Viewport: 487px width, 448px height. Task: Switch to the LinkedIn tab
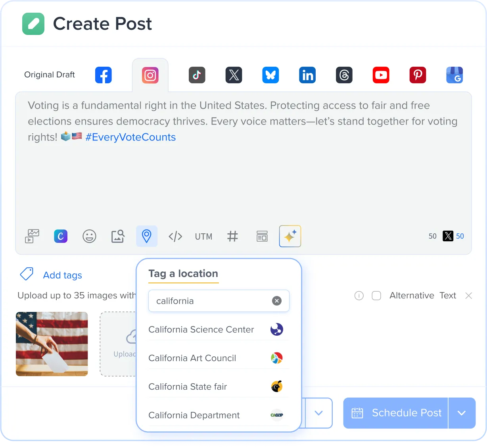click(307, 75)
